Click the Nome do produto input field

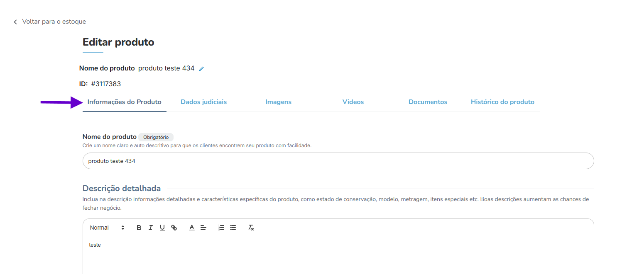tap(338, 161)
